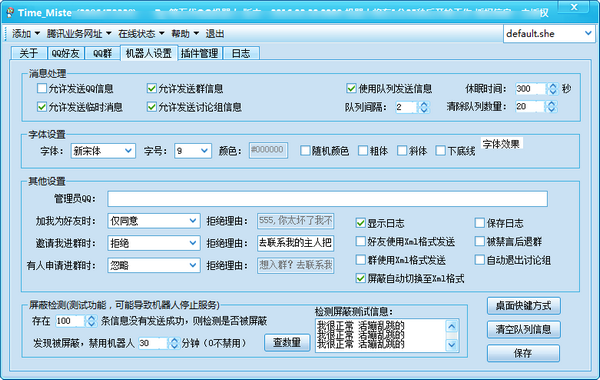Viewport: 600px width, 380px height.
Task: Click the Time_Mister app icon in title bar
Action: pyautogui.click(x=10, y=12)
